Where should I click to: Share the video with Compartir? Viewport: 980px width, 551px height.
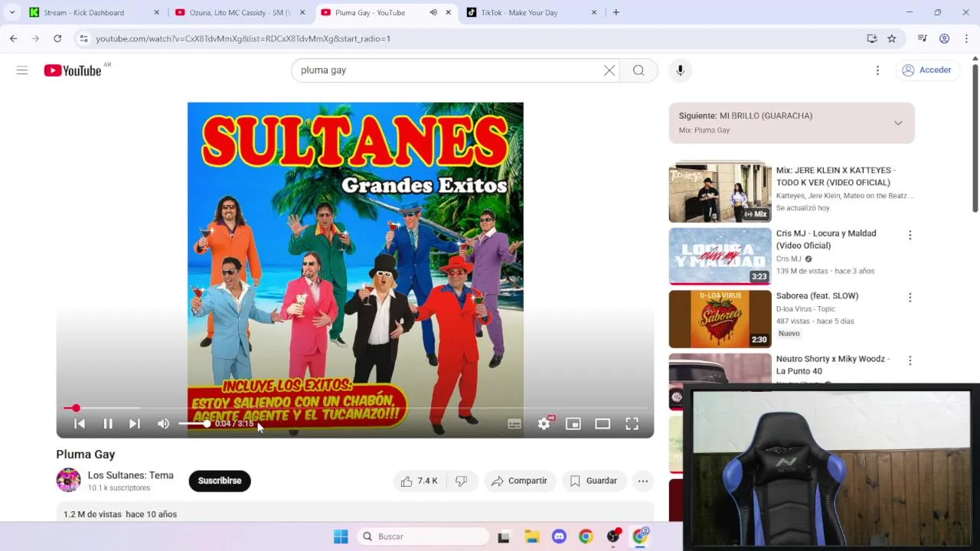(520, 481)
